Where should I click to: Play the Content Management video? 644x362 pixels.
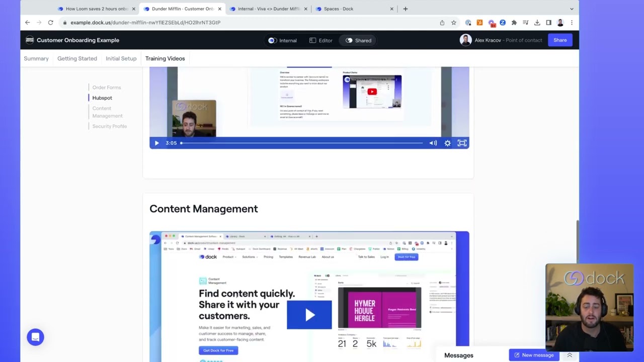pos(309,315)
